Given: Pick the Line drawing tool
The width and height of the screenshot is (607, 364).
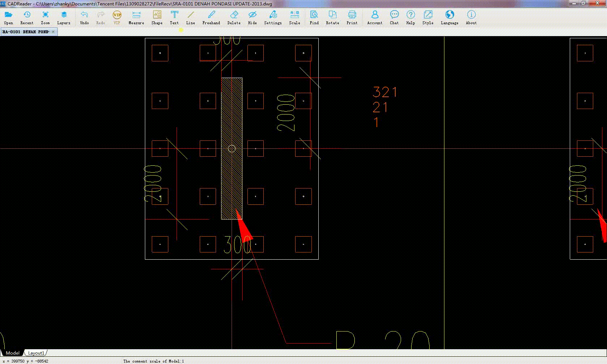Looking at the screenshot, I should [190, 17].
